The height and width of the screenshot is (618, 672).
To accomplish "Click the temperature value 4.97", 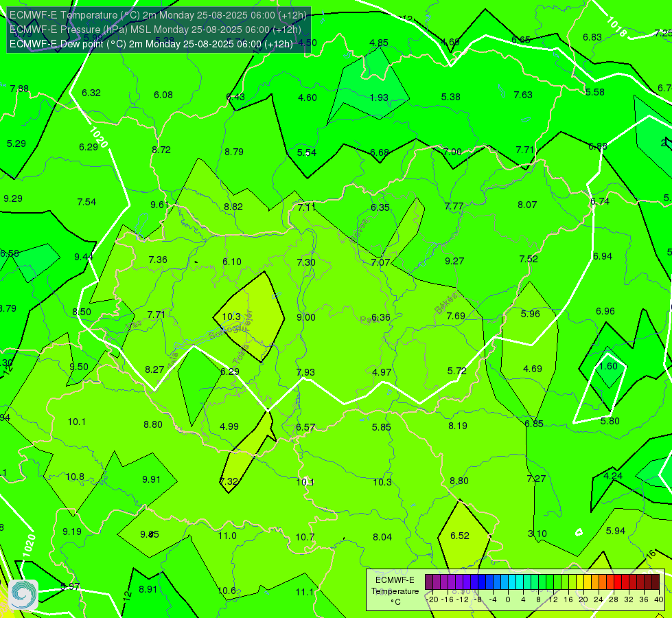I will point(382,372).
